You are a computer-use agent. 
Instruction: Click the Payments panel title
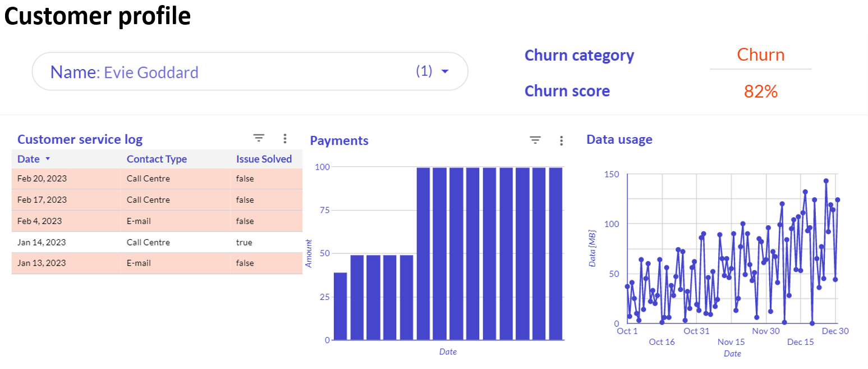point(339,140)
